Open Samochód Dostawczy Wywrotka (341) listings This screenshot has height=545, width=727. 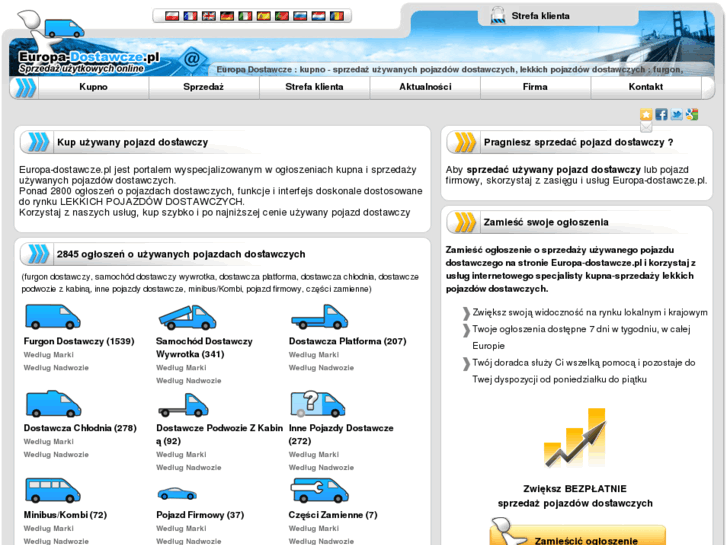coord(204,348)
